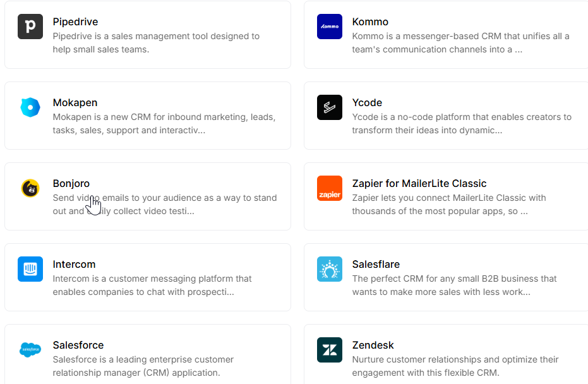Click the Pipedrive logo icon
Image resolution: width=588 pixels, height=384 pixels.
(30, 27)
